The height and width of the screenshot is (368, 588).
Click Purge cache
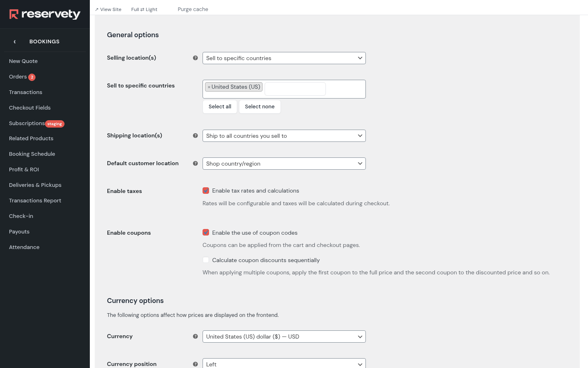[193, 9]
